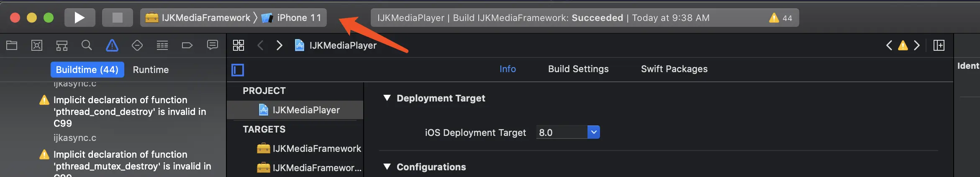Click the Run build play button
The width and height of the screenshot is (980, 177).
(80, 18)
